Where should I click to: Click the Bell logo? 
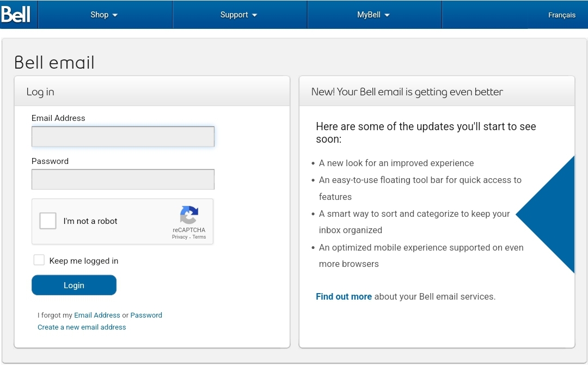(x=16, y=15)
